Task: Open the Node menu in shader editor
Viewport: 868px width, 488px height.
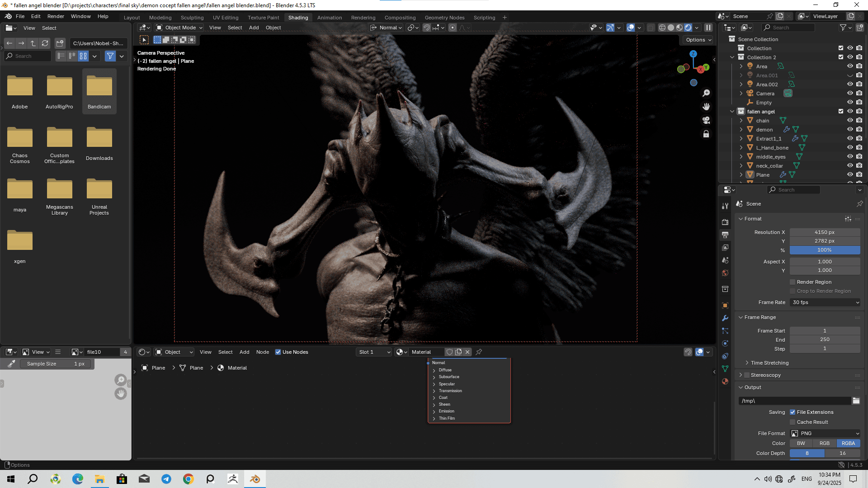Action: point(263,352)
